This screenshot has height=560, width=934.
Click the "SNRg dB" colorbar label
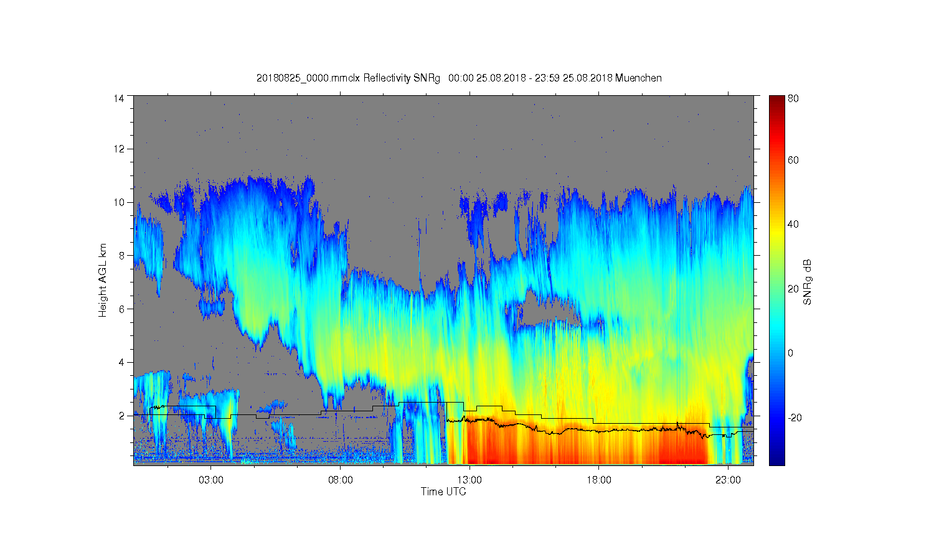[808, 282]
